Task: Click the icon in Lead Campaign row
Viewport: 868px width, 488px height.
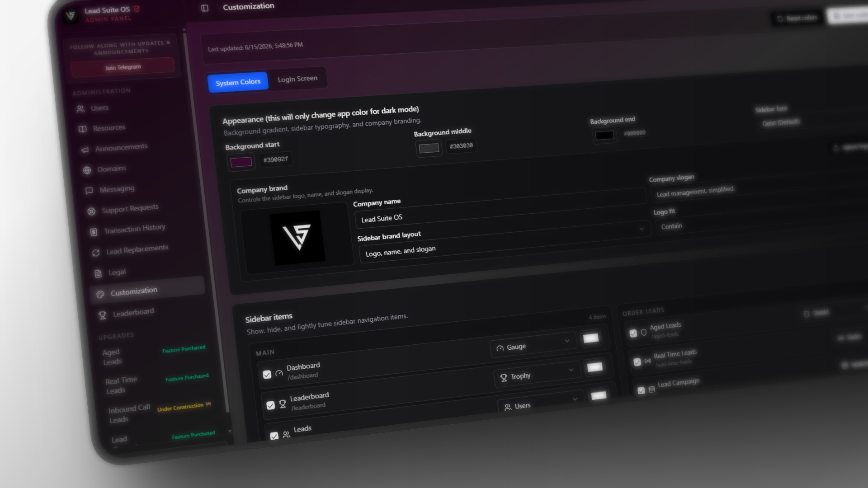Action: [651, 389]
